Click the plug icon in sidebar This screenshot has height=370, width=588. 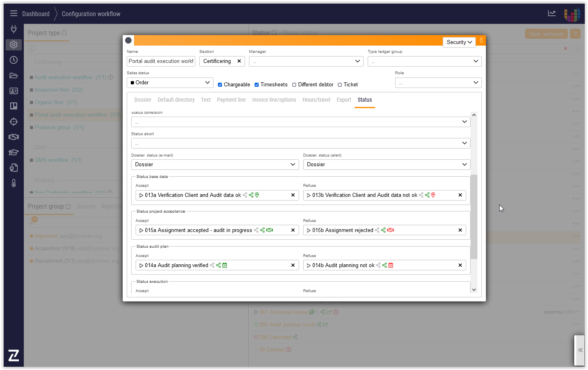pos(14,29)
